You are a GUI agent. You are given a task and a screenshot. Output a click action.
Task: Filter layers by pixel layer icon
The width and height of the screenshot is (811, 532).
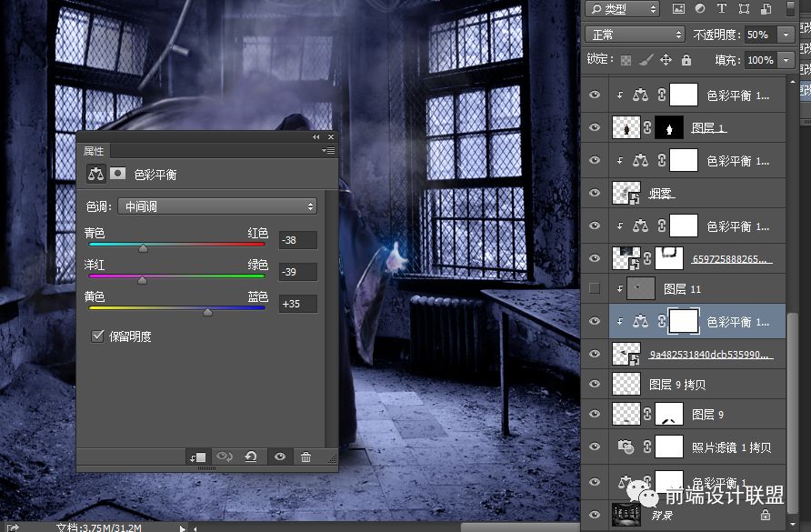[678, 8]
